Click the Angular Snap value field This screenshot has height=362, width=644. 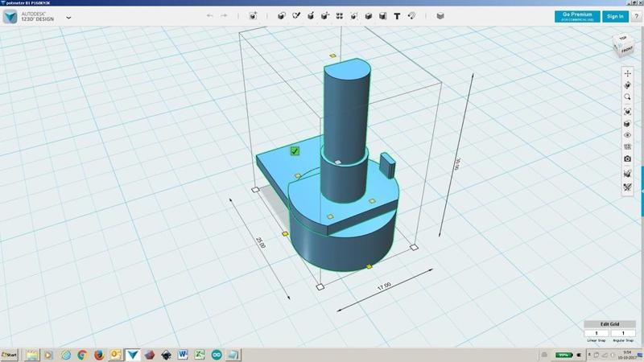(622, 333)
